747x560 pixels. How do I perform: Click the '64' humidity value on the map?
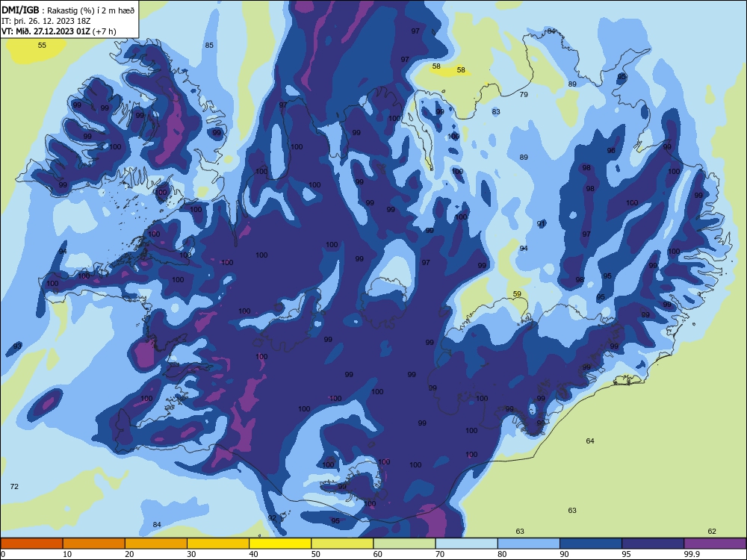click(x=590, y=441)
